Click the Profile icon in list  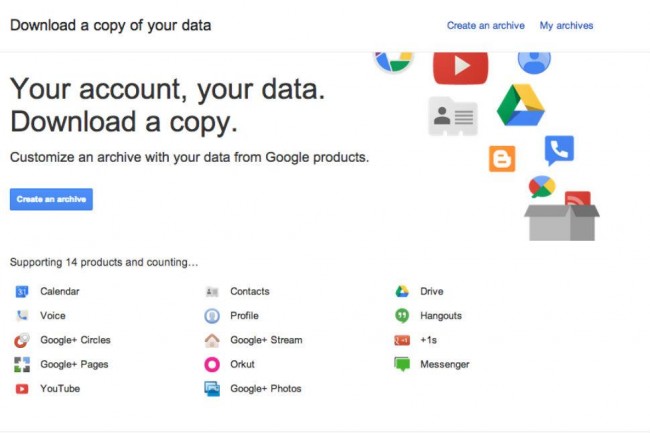(x=211, y=315)
